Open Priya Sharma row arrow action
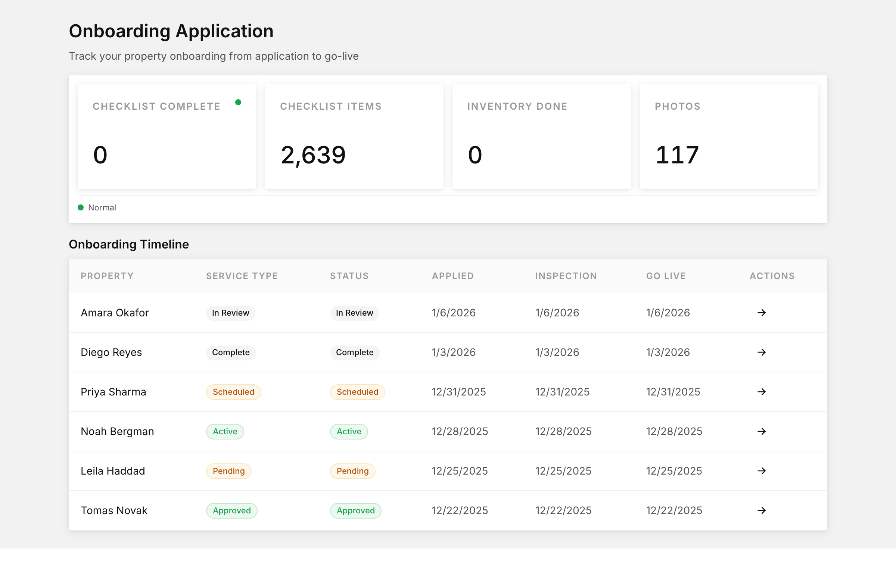The height and width of the screenshot is (588, 896). pos(761,392)
